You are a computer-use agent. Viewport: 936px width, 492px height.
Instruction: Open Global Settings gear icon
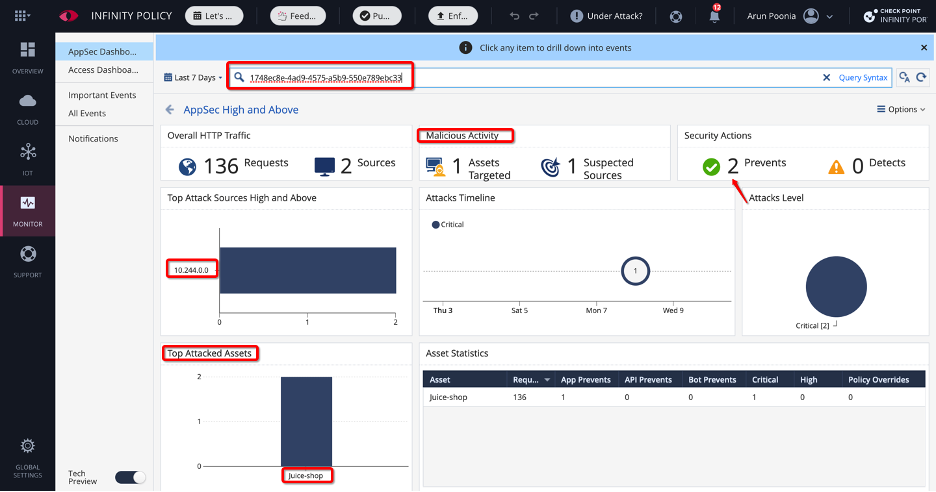pyautogui.click(x=27, y=452)
